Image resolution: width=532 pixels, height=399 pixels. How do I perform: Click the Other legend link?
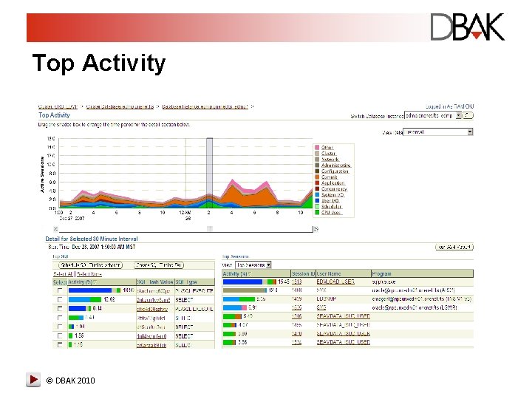327,148
